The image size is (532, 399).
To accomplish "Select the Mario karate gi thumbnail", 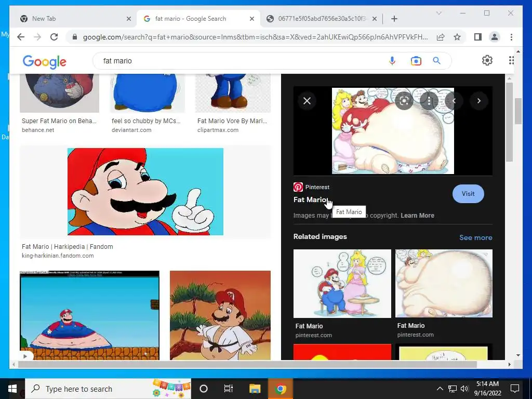I will (x=220, y=315).
